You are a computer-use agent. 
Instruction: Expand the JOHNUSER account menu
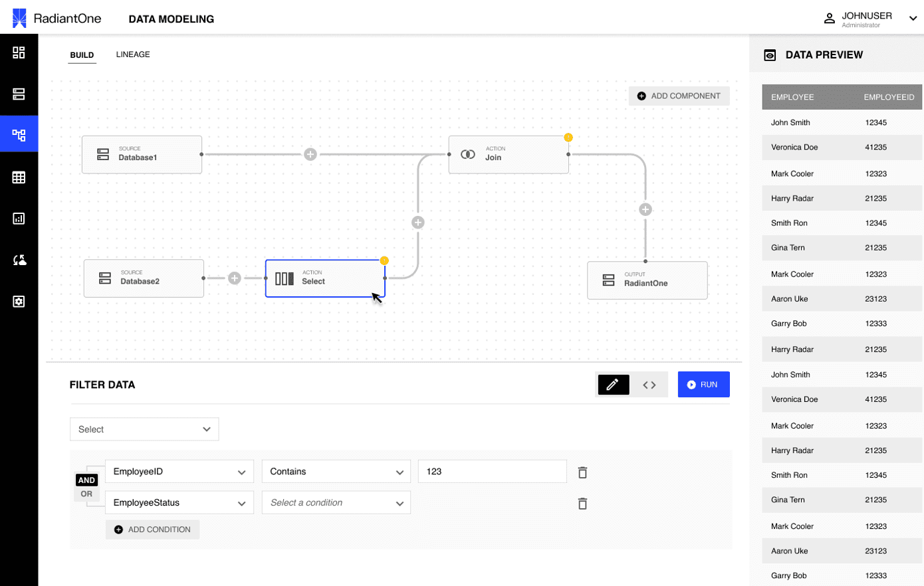point(913,19)
